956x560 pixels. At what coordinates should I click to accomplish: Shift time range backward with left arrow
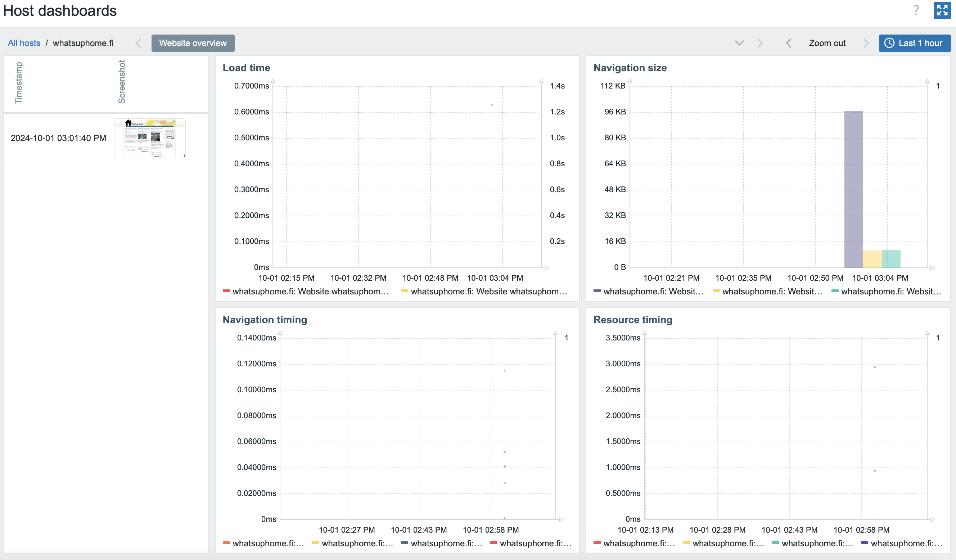point(788,43)
